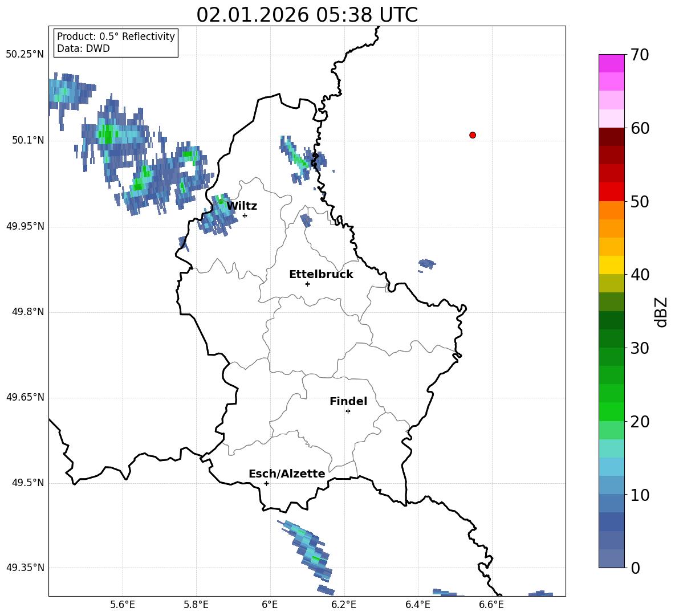Pick the magenta top swatch of the colorbar

(611, 63)
